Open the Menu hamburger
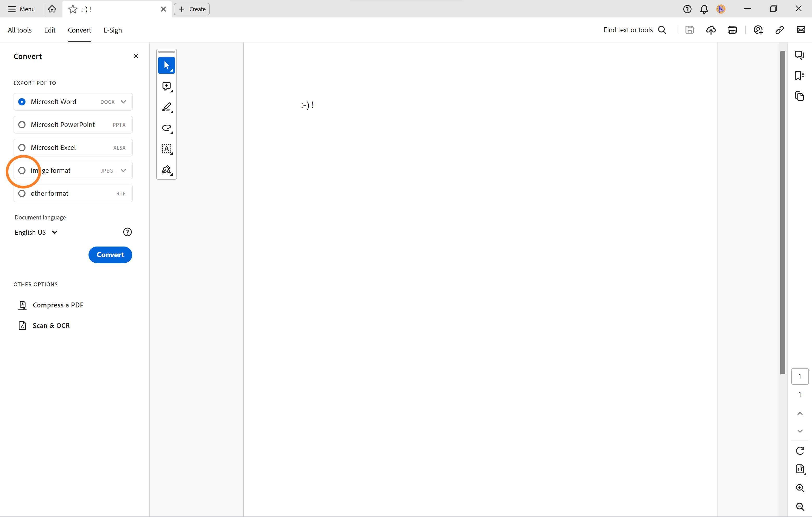Screen dimensions: 812x517 pos(22,9)
